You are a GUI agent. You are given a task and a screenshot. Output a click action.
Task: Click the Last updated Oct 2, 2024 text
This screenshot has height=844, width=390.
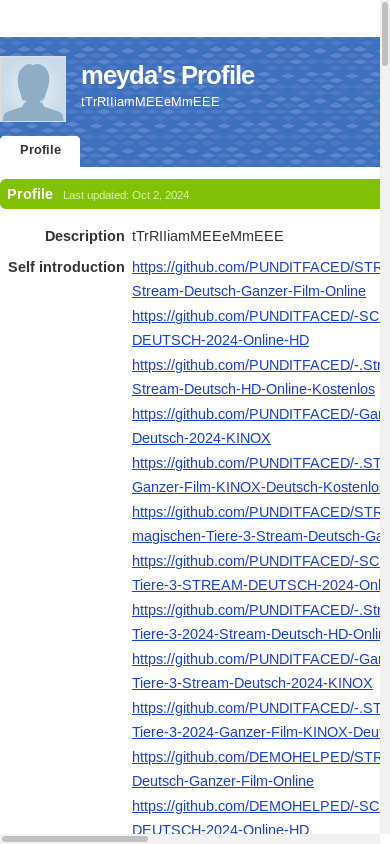pos(126,195)
